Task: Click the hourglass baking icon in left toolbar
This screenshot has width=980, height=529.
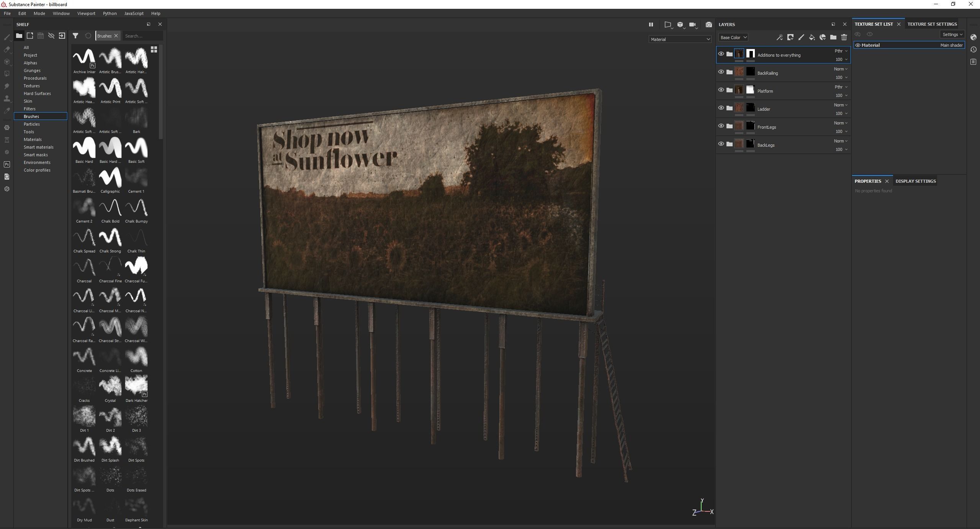Action: (7, 140)
